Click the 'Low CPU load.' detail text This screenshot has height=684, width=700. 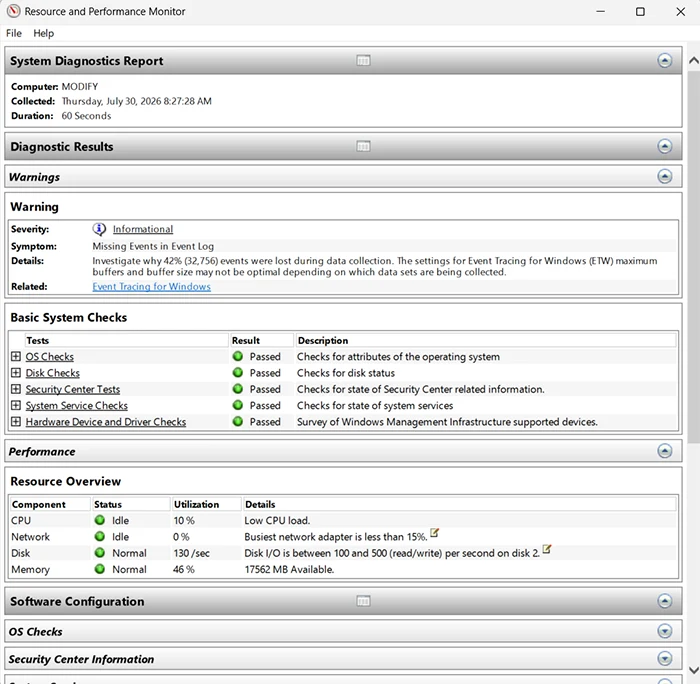277,521
